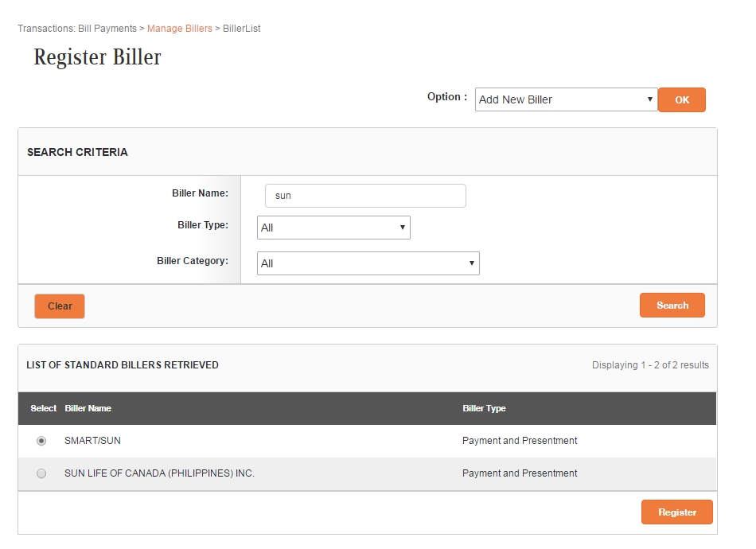Click inside the Biller Name text field
The height and width of the screenshot is (549, 756).
364,195
